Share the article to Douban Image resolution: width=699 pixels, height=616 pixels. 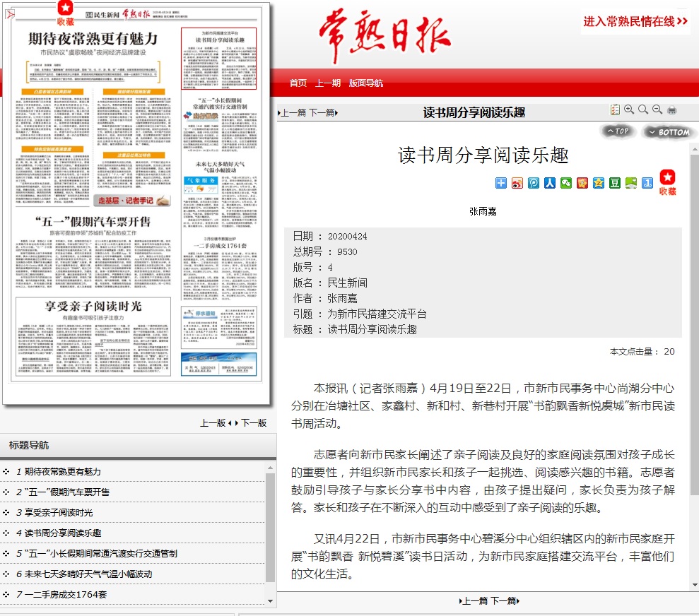click(x=615, y=183)
